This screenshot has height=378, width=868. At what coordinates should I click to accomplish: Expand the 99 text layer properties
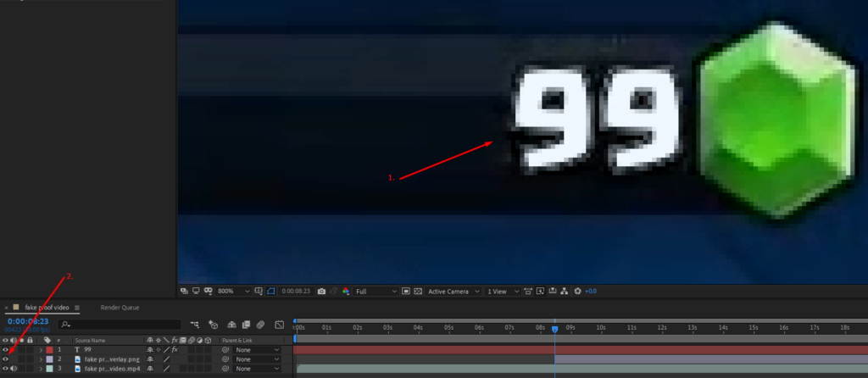pos(41,350)
